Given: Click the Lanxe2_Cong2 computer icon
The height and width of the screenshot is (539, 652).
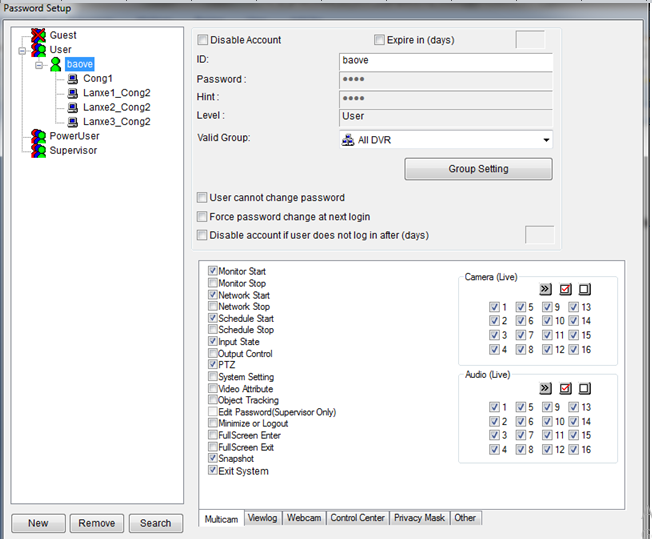Looking at the screenshot, I should click(x=73, y=107).
